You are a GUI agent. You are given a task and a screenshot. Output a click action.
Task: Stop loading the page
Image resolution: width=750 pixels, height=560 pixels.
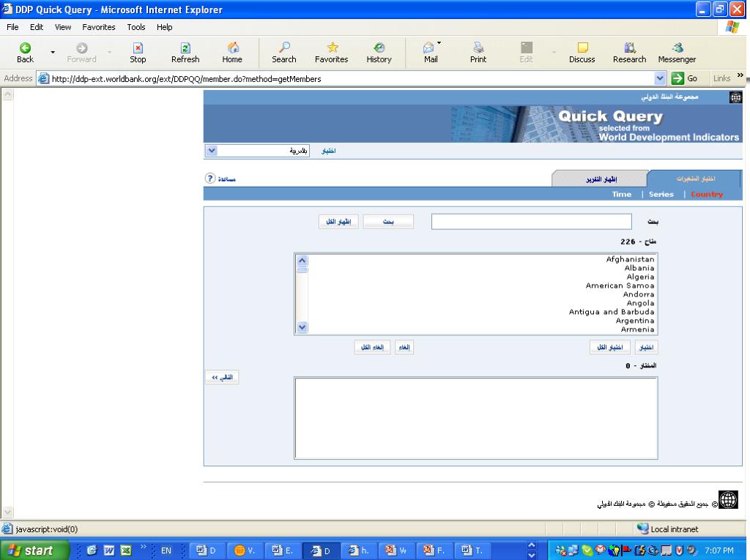(x=138, y=52)
